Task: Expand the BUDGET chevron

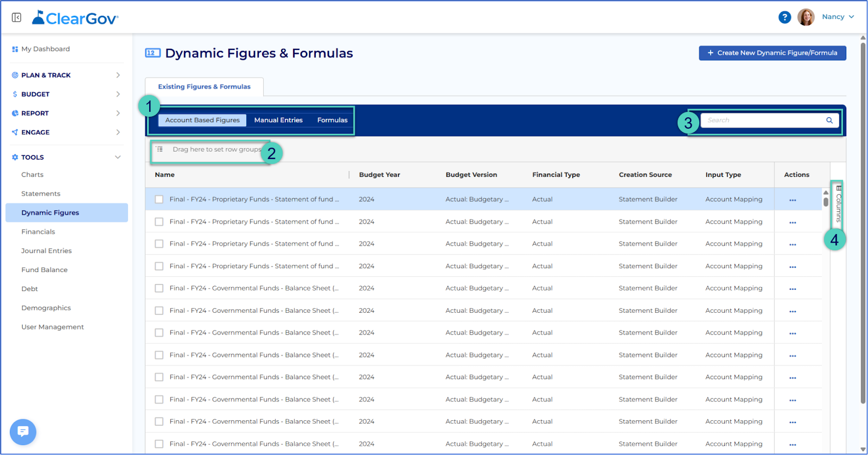Action: pos(118,94)
